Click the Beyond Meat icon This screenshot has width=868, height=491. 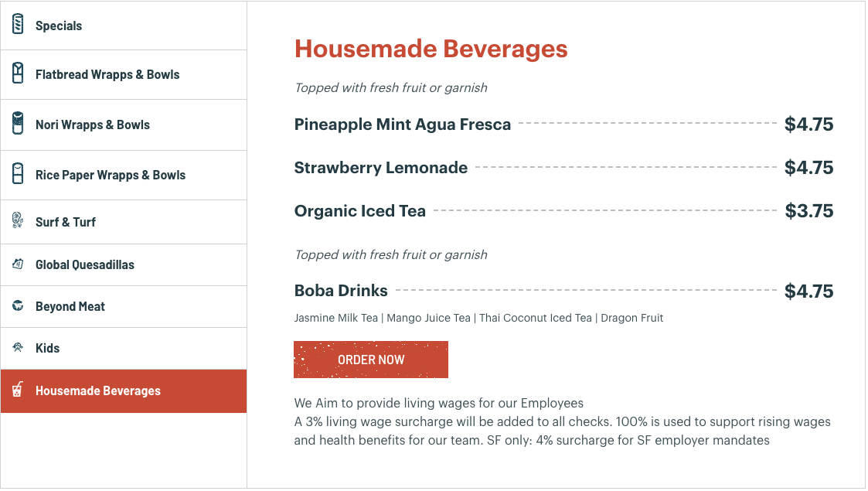[x=18, y=306]
